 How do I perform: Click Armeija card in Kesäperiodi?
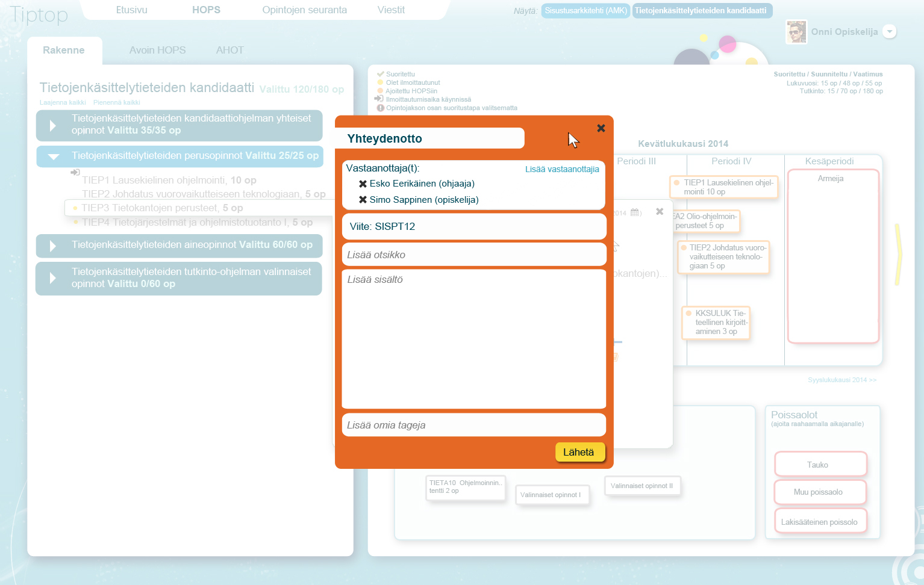833,256
